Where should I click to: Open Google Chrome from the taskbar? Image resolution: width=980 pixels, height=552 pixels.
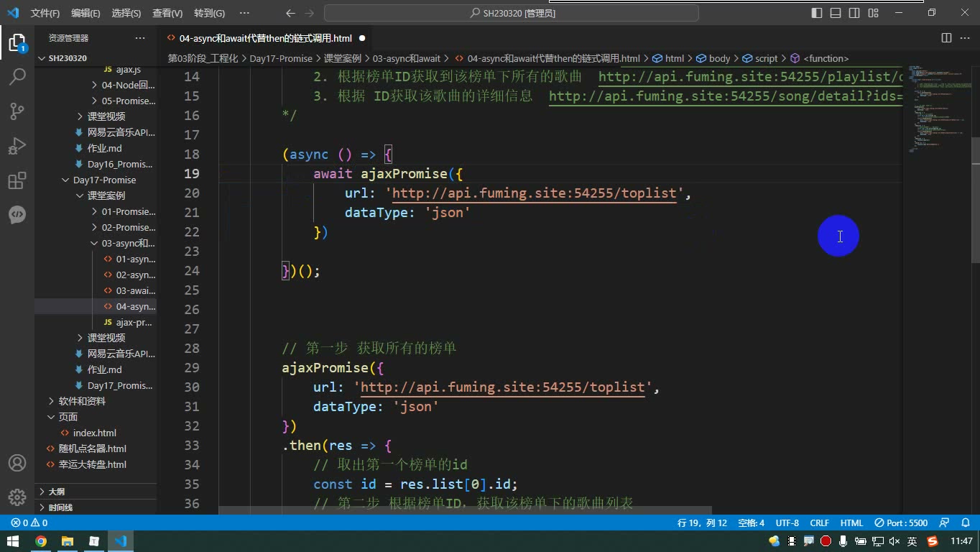[41, 541]
